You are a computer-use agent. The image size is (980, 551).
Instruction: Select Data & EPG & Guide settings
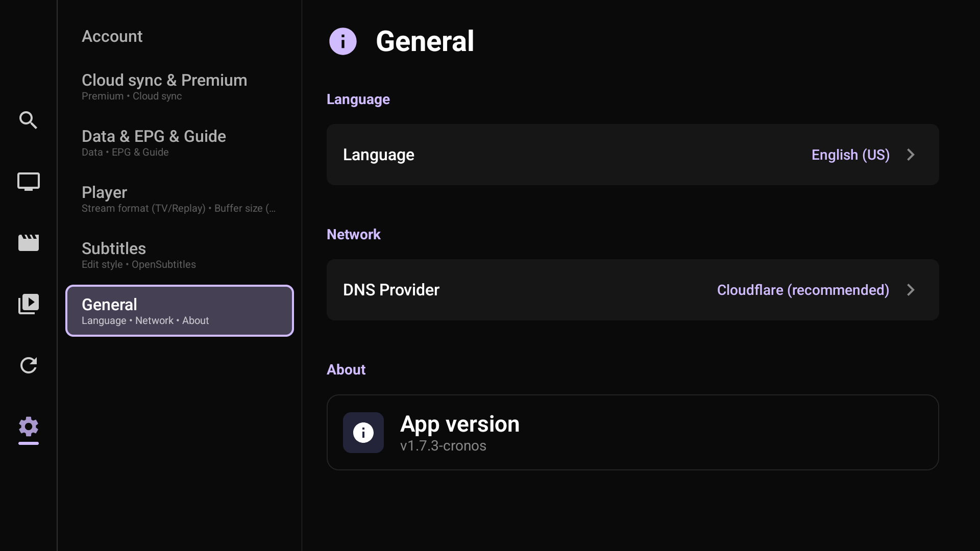179,143
